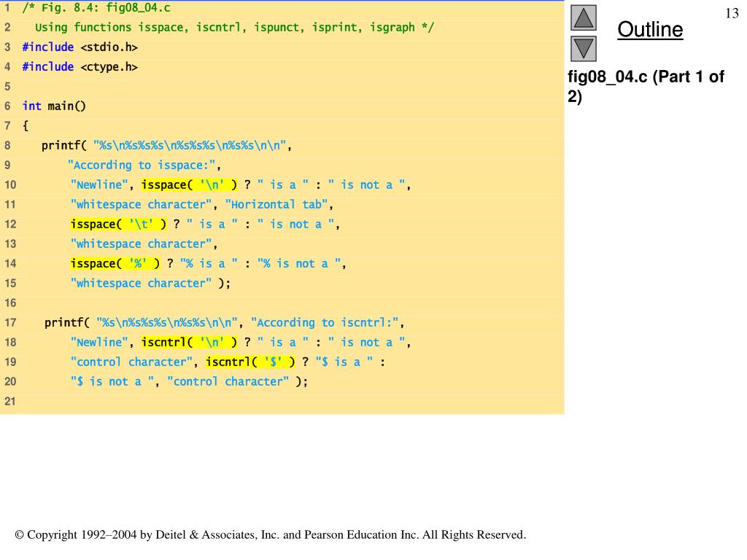Click the "According to iscntrl:" string
Image resolution: width=747 pixels, height=560 pixels.
coord(325,322)
